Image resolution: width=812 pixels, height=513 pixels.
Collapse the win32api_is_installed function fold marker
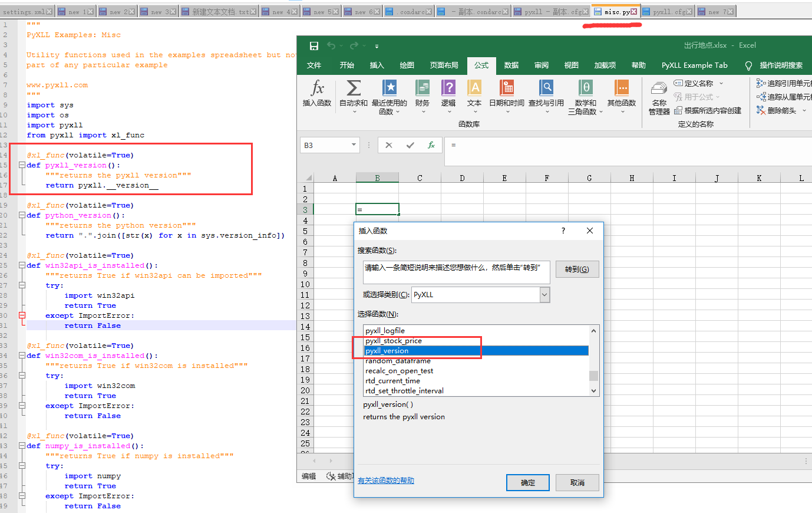click(x=22, y=265)
